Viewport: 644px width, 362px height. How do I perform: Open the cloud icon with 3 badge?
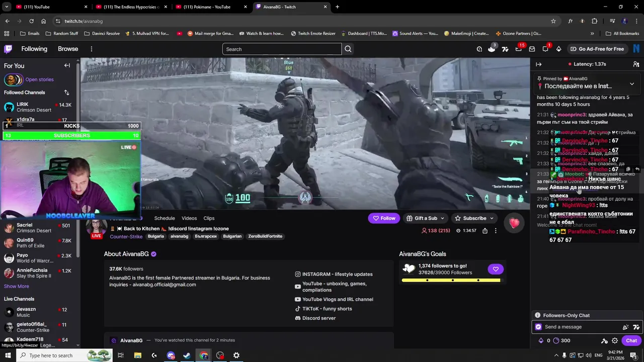(492, 49)
